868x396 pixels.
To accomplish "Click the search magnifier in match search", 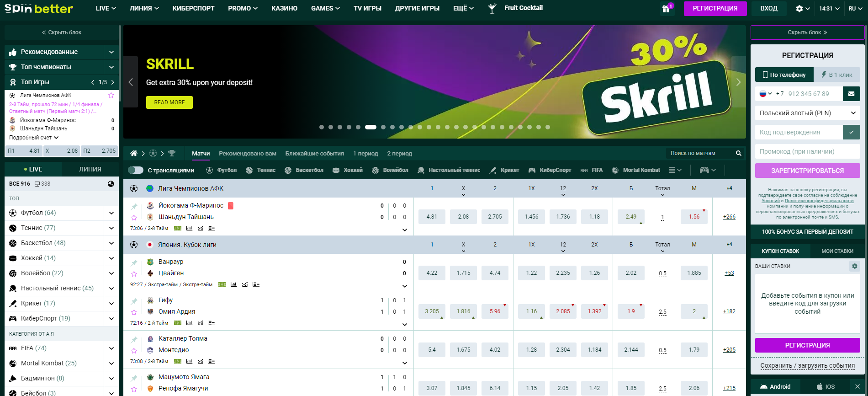I will point(738,153).
